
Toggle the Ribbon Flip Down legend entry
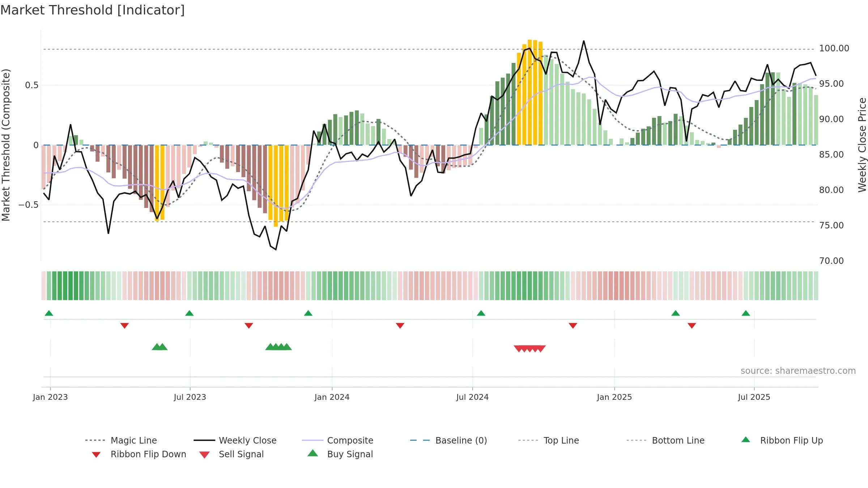pos(139,454)
